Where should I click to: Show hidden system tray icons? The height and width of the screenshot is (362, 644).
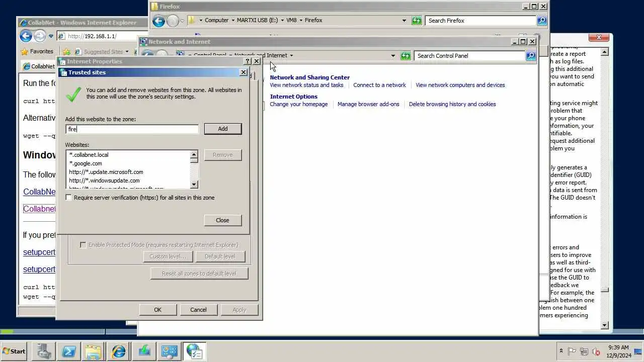(x=561, y=351)
